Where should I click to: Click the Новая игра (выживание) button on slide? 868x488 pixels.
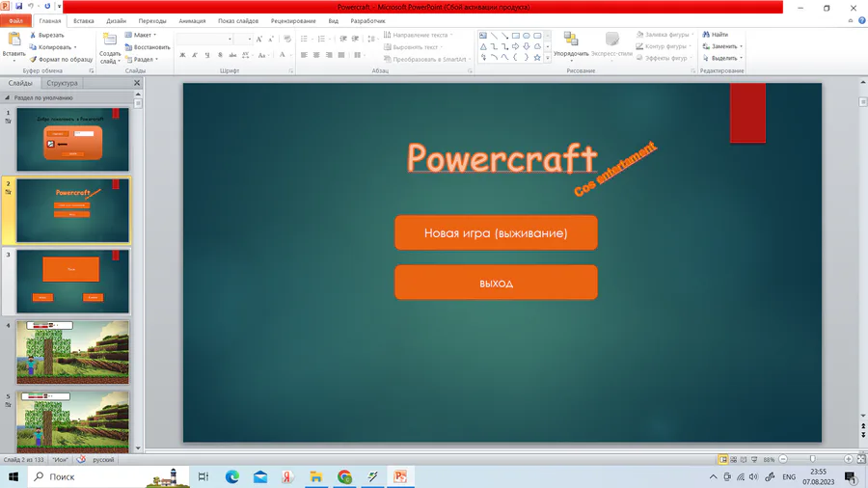tap(496, 233)
